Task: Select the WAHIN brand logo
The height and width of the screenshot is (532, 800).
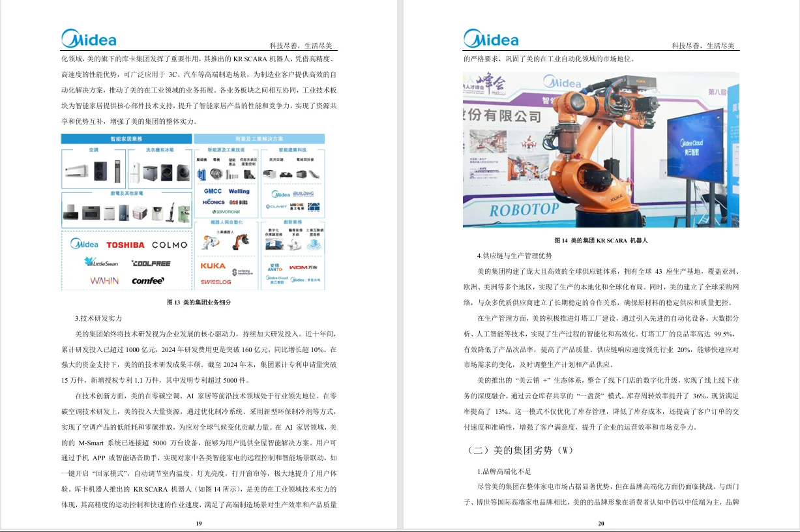Action: pos(104,280)
